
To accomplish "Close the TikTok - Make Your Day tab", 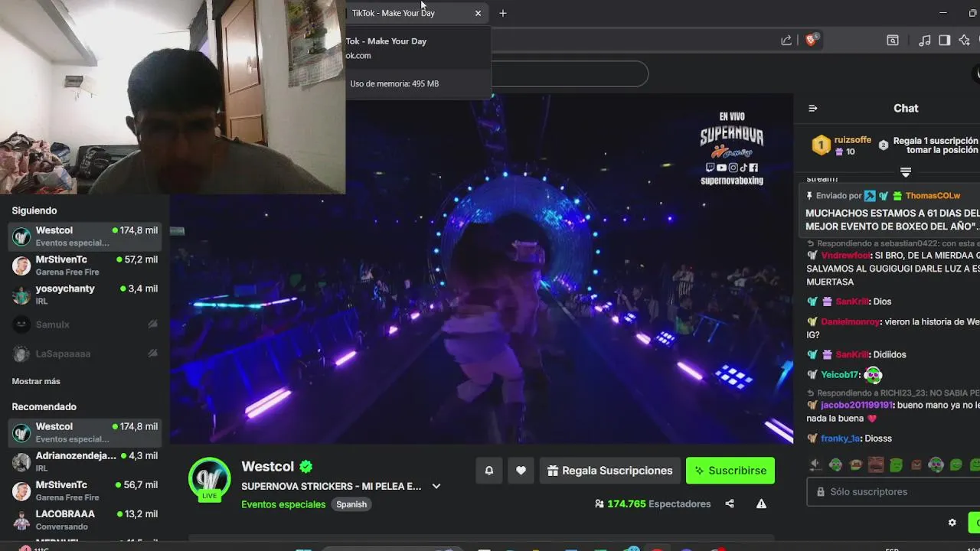I will pyautogui.click(x=478, y=13).
